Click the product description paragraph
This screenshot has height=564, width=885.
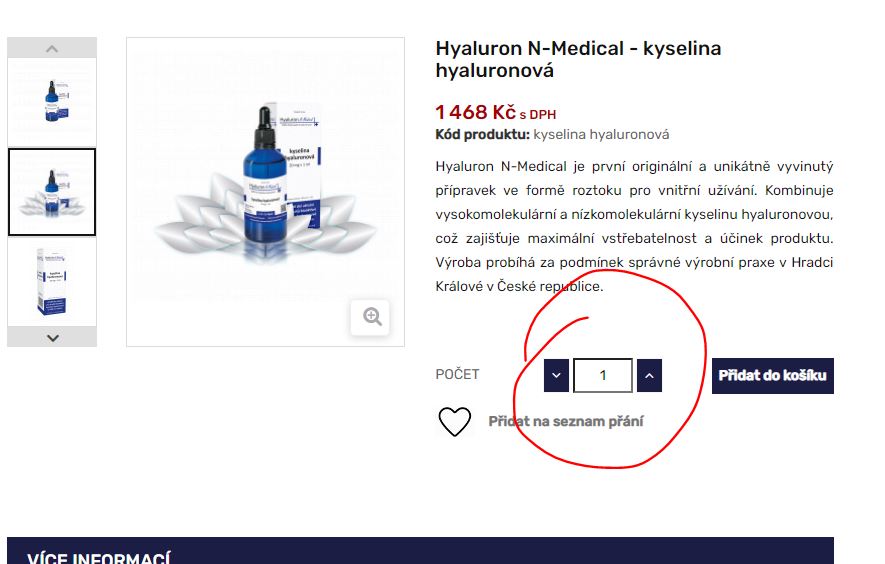634,226
